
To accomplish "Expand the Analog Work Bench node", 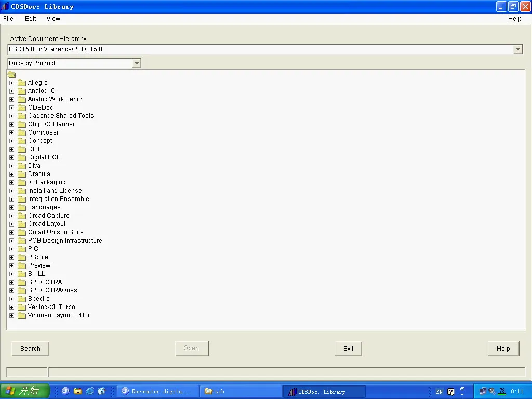I will pos(11,99).
